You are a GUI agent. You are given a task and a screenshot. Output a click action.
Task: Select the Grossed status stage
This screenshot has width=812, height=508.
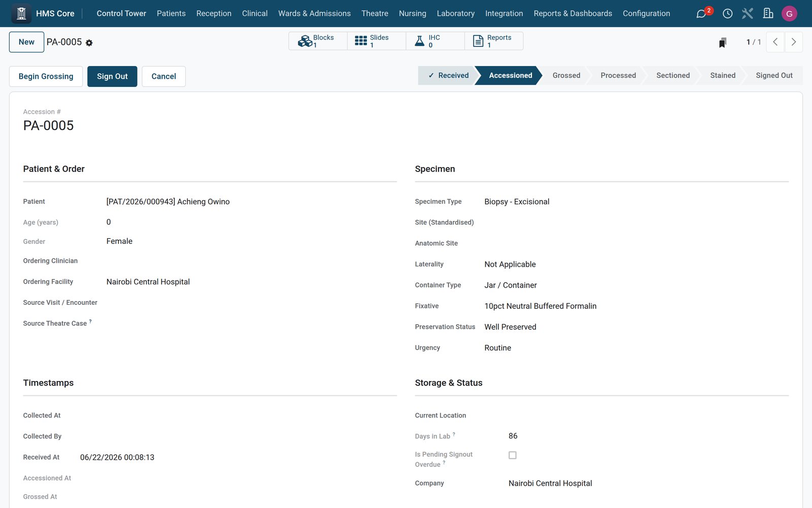tap(566, 75)
